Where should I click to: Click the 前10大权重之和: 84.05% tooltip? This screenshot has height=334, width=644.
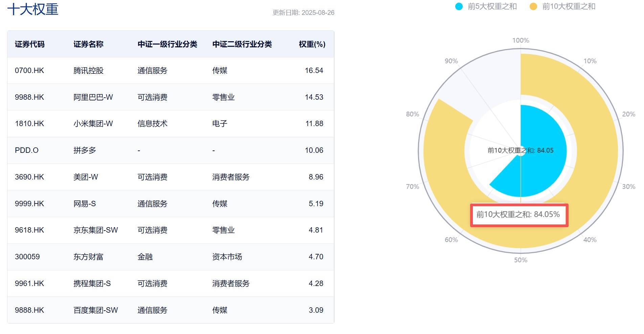click(519, 215)
